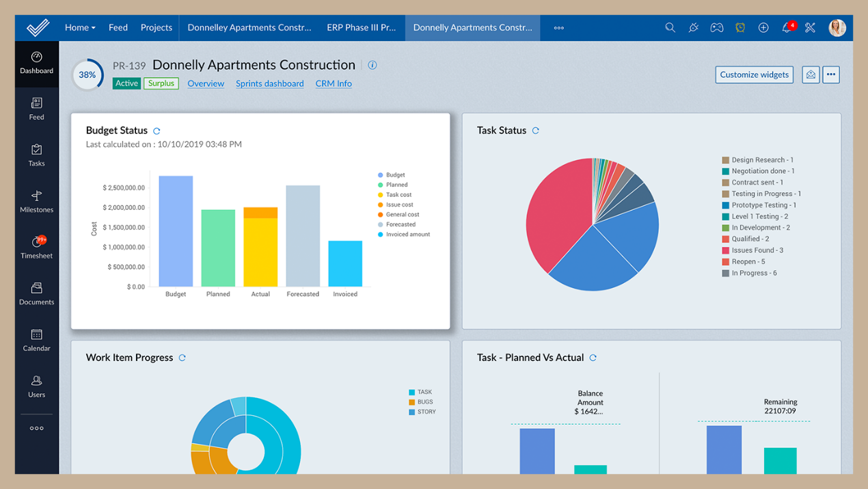
Task: Click the project info icon beside title
Action: [x=372, y=65]
